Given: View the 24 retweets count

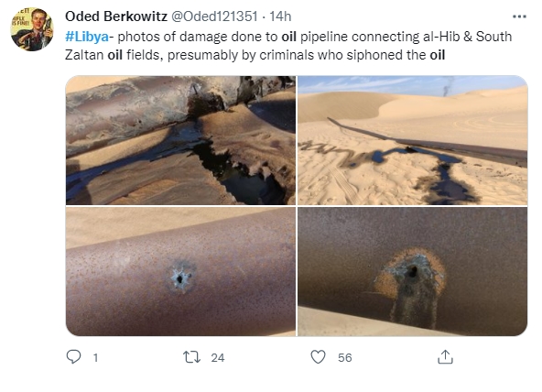Looking at the screenshot, I should 218,357.
